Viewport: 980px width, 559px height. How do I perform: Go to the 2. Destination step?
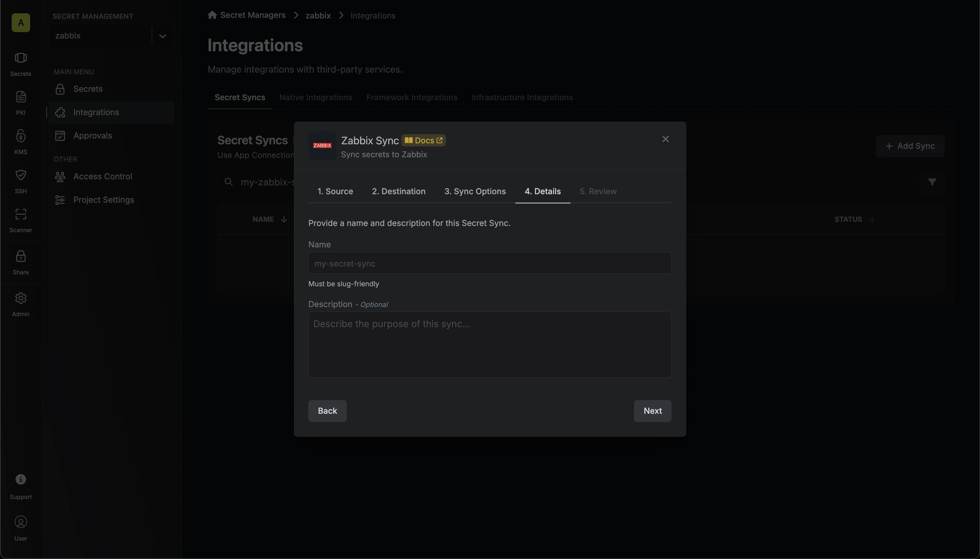click(398, 191)
